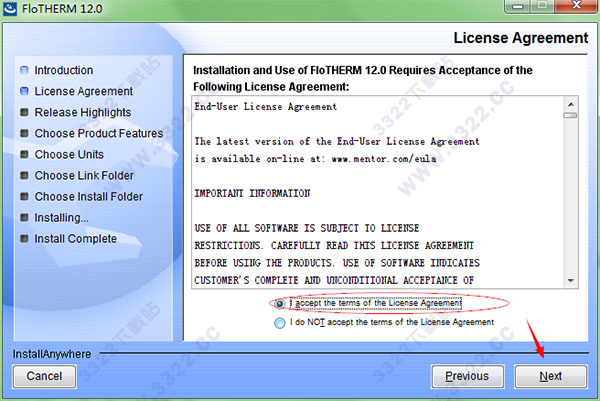Select 'I accept the terms' radio button
600x401 pixels.
(280, 304)
